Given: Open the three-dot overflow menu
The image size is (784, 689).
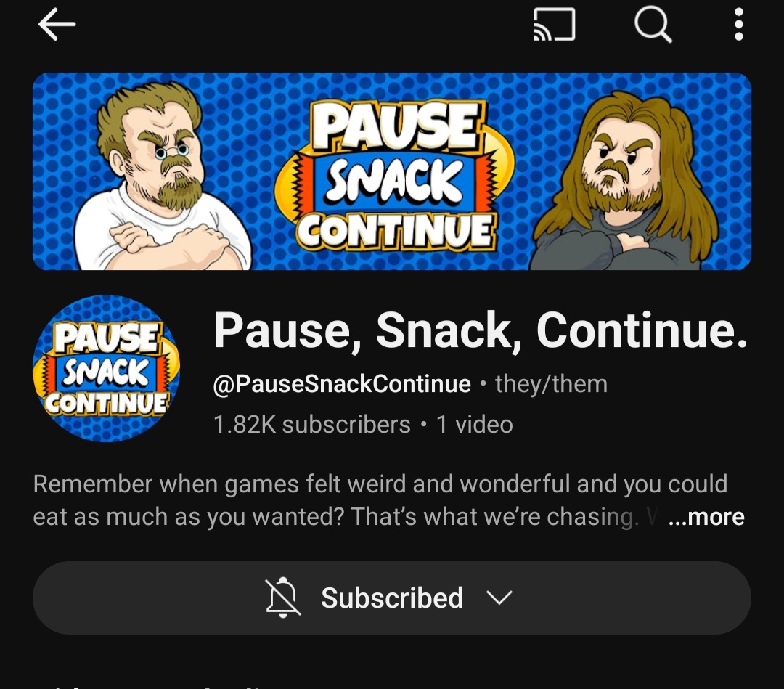Looking at the screenshot, I should [x=738, y=25].
